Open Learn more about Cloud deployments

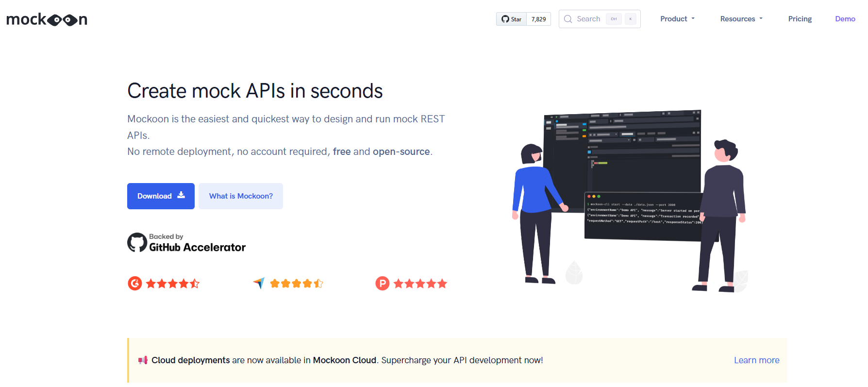756,360
